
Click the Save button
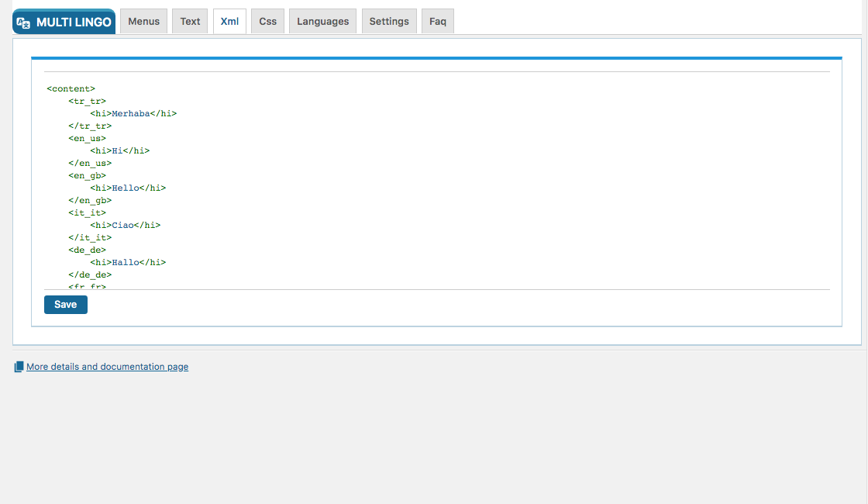point(65,304)
